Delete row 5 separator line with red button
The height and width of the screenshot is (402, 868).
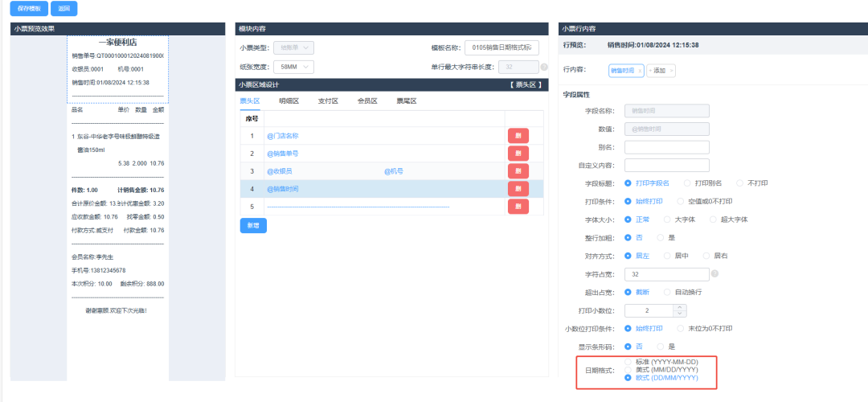click(518, 207)
